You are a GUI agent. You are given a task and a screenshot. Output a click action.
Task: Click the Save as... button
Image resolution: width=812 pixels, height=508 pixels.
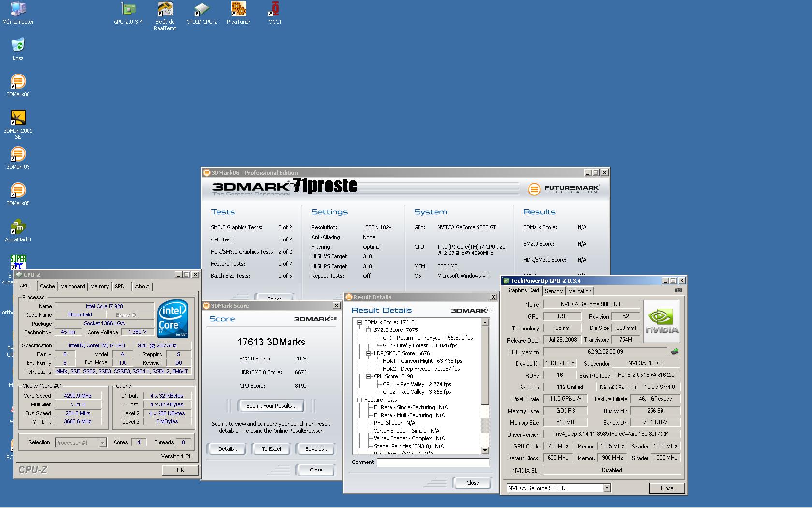(317, 449)
